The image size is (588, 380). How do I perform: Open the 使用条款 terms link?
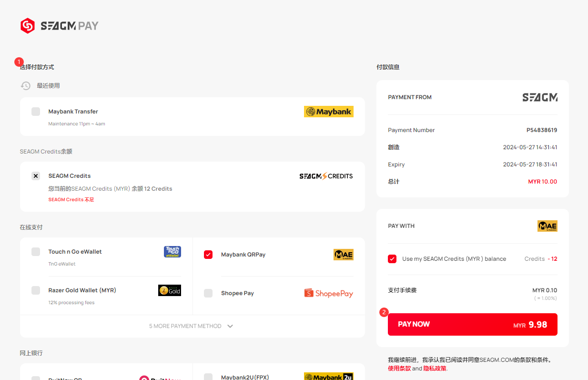pos(399,369)
